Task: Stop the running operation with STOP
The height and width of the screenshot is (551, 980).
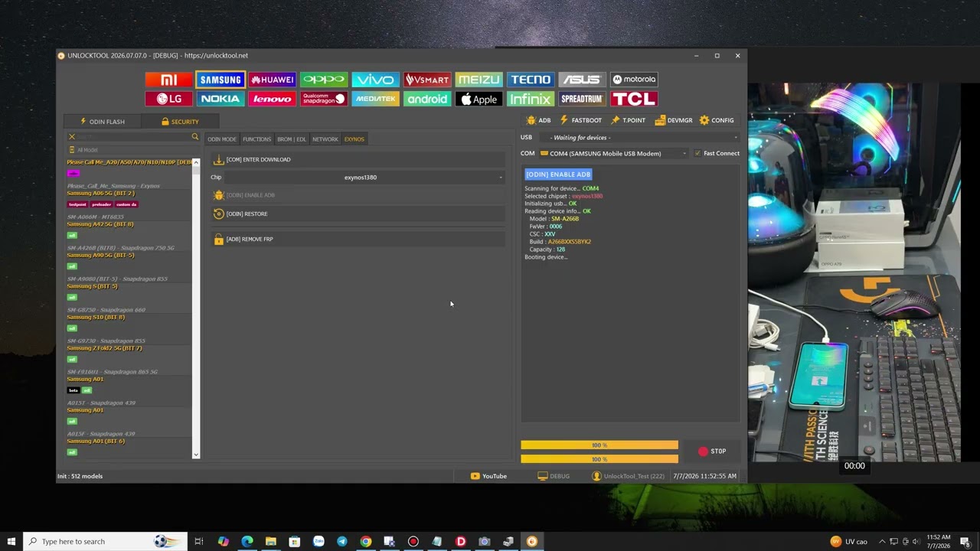Action: click(x=712, y=452)
